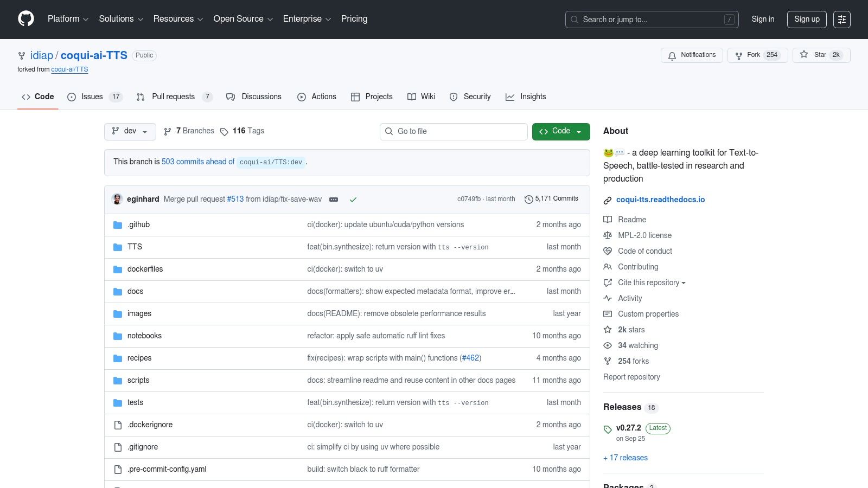This screenshot has width=868, height=488.
Task: Click the Go to file search field
Action: pyautogui.click(x=454, y=131)
